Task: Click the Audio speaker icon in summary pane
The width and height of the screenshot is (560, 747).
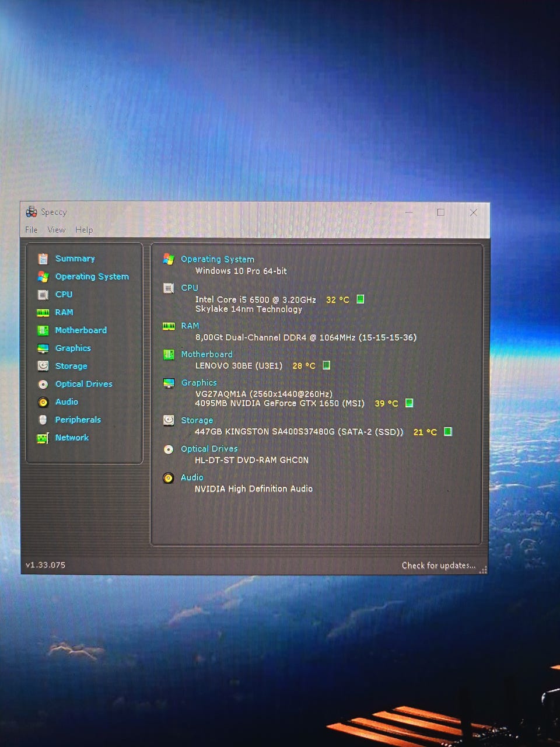Action: coord(169,478)
